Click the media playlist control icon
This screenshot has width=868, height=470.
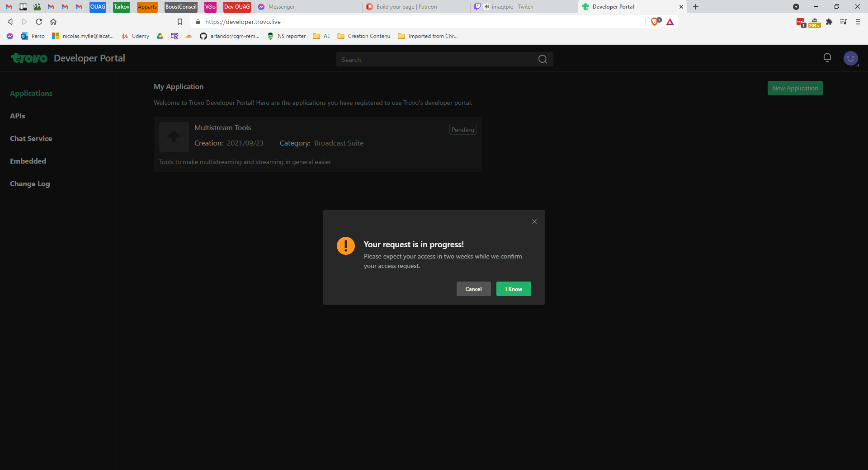tap(844, 22)
